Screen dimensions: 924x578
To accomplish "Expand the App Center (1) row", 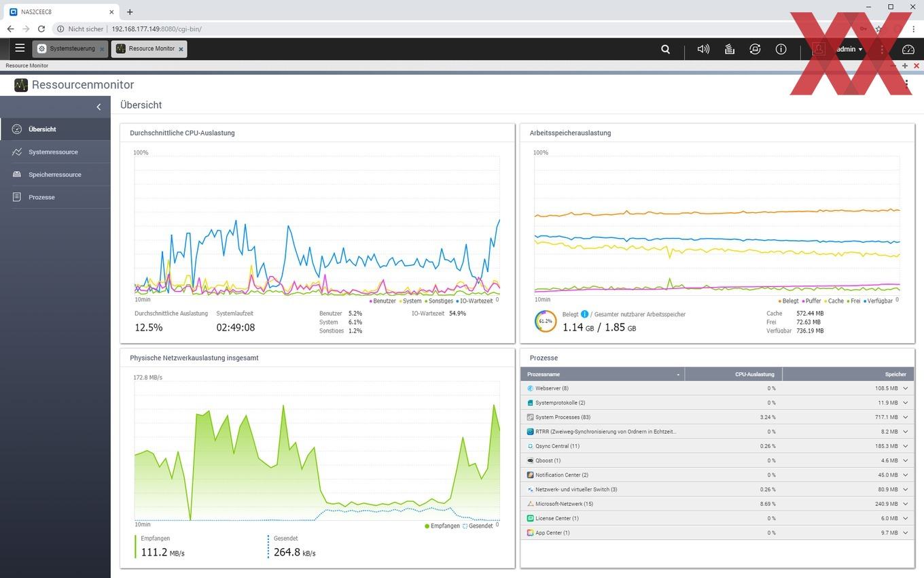I will pos(906,532).
